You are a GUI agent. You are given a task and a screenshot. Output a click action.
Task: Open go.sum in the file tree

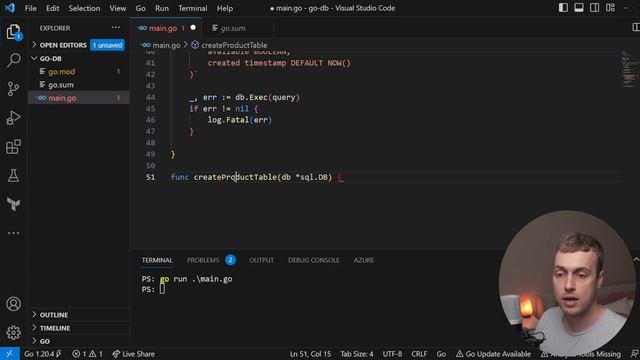point(78,84)
